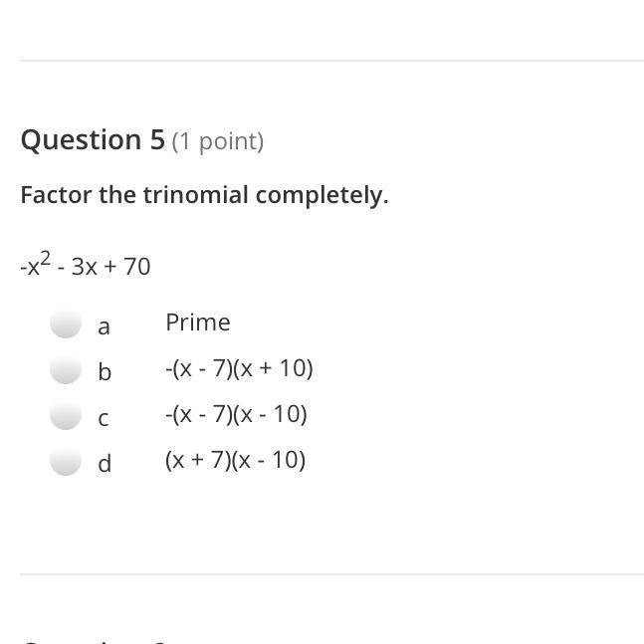Click the "Question 5" heading
Image resolution: width=644 pixels, height=644 pixels.
93,140
